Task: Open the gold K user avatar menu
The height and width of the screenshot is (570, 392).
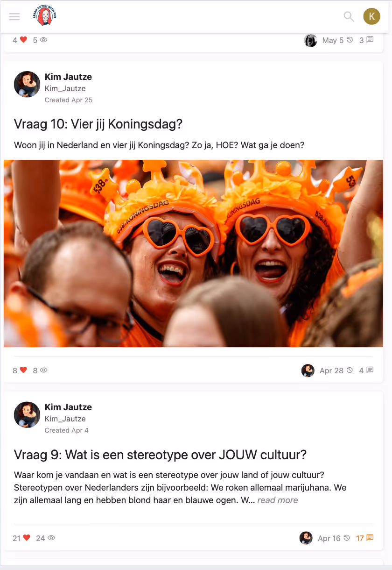Action: click(372, 16)
